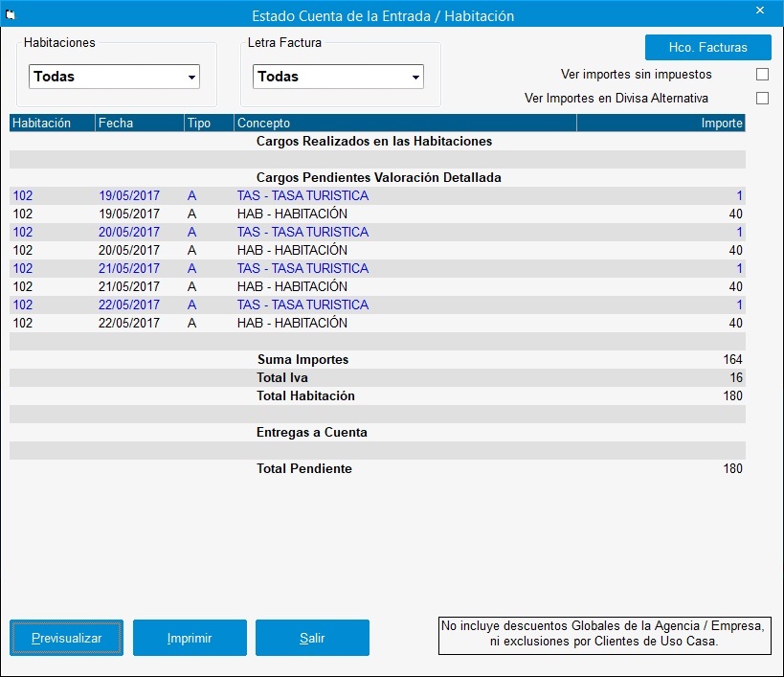Click the descuentos Globales notice box

pyautogui.click(x=604, y=636)
